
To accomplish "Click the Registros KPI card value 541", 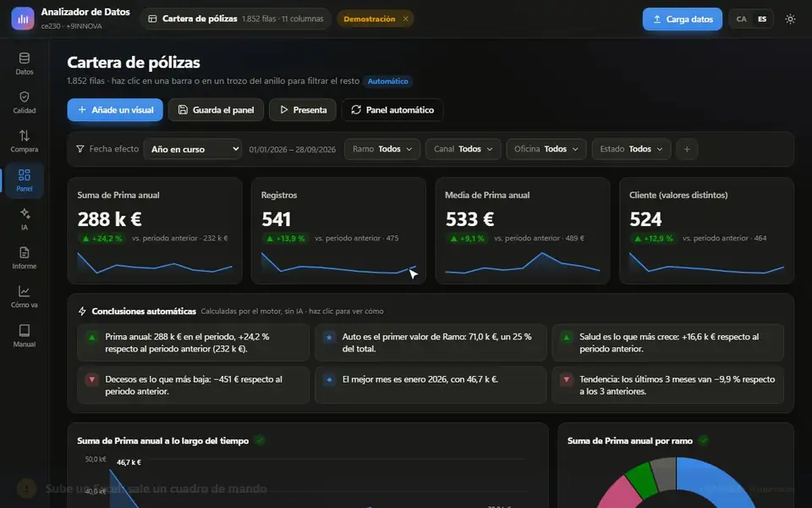I will (276, 219).
